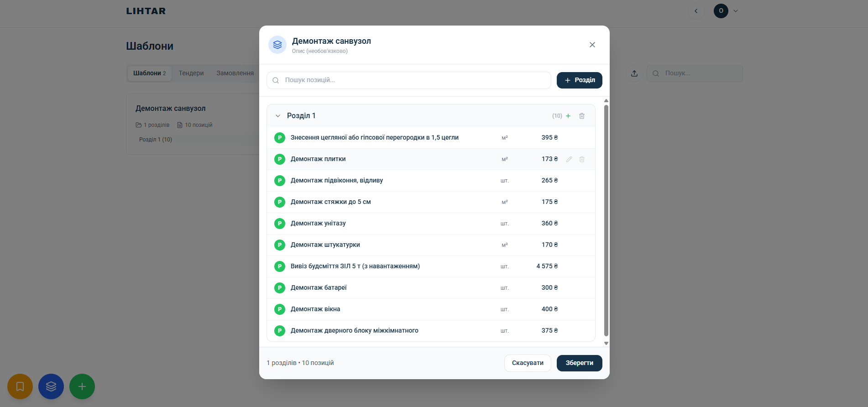The width and height of the screenshot is (868, 407).
Task: Click the blue layers floating button
Action: point(51,386)
